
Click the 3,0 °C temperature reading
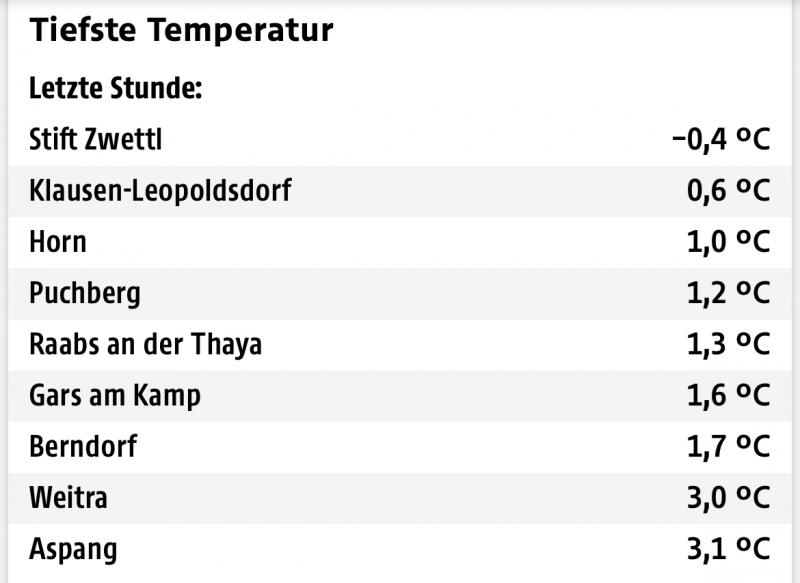point(728,498)
